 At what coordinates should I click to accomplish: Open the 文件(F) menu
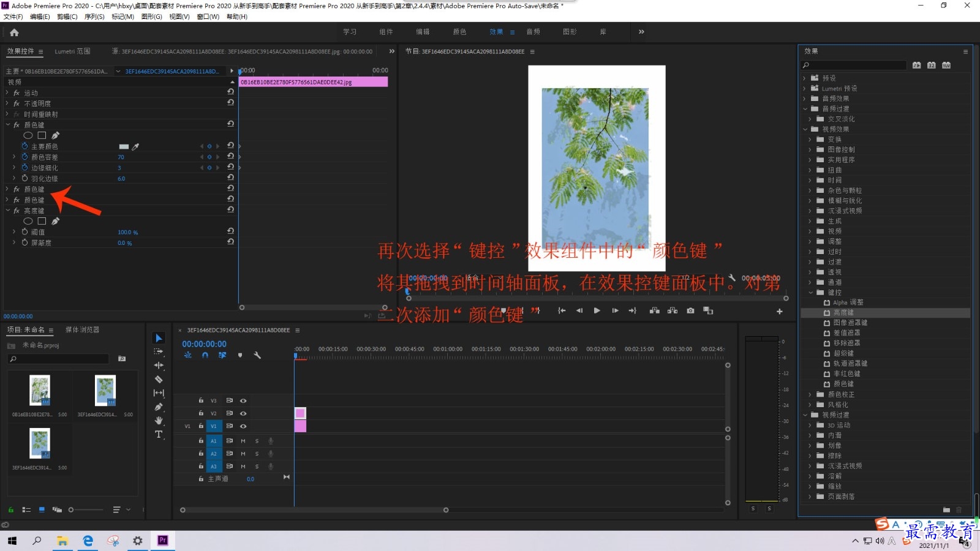click(x=13, y=17)
